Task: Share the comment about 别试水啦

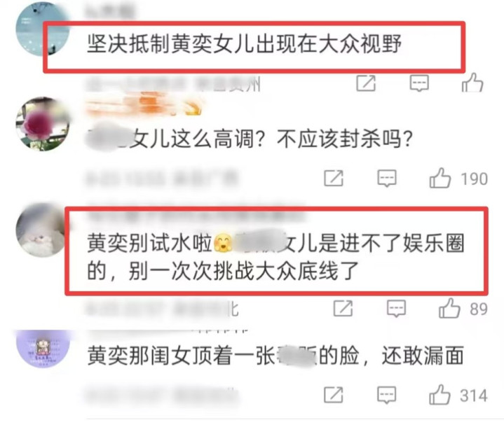Action: click(343, 309)
